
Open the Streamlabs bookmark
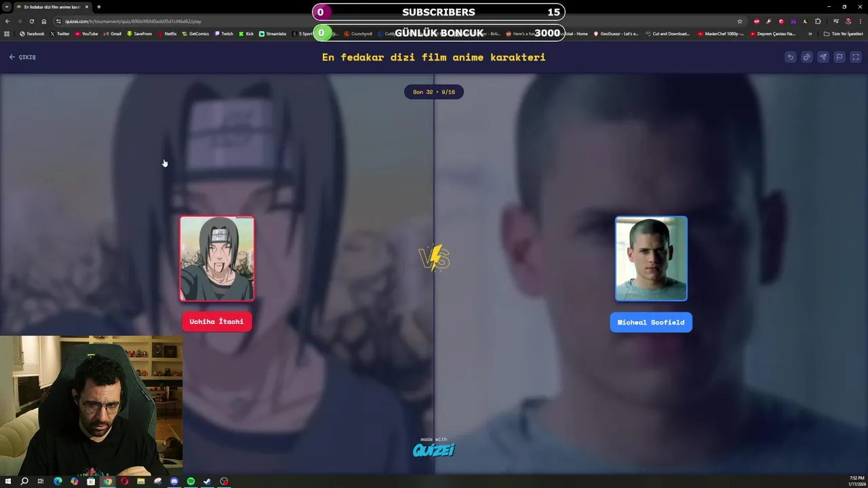(x=273, y=34)
